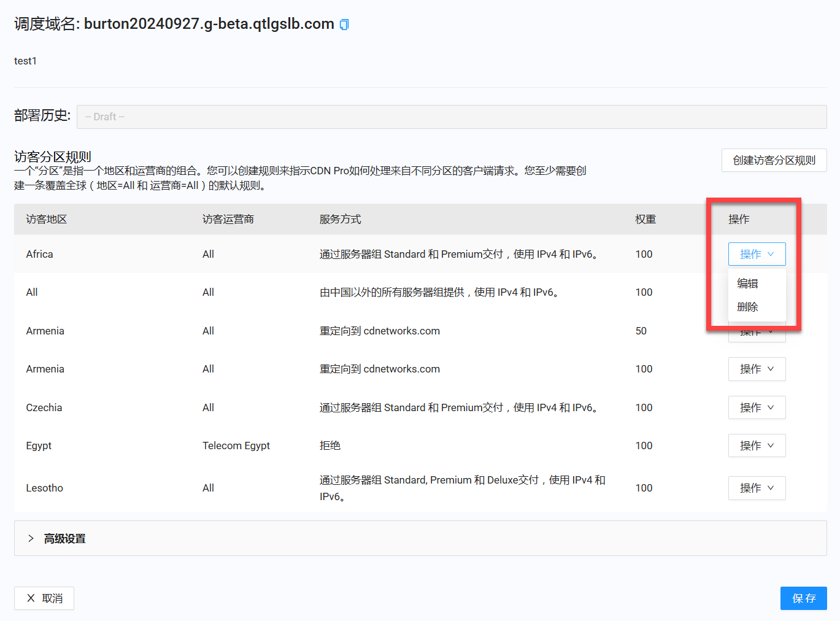Open the 操作 dropdown for the Lesotho row
Viewport: 840px width, 621px height.
[x=757, y=488]
